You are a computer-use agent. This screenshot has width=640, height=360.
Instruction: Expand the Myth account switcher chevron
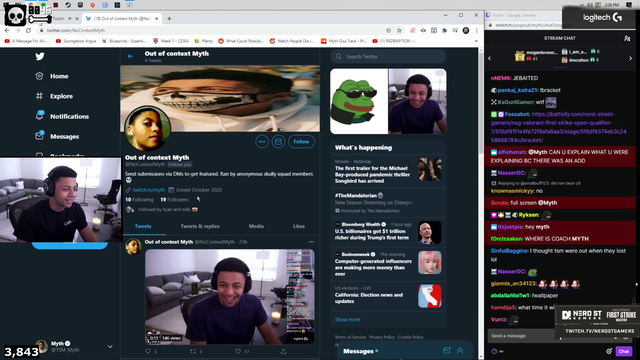click(110, 347)
